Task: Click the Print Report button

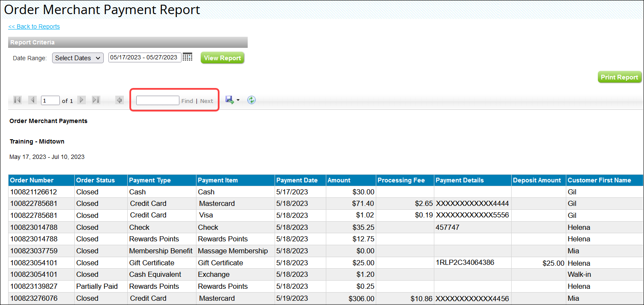Action: coord(620,77)
